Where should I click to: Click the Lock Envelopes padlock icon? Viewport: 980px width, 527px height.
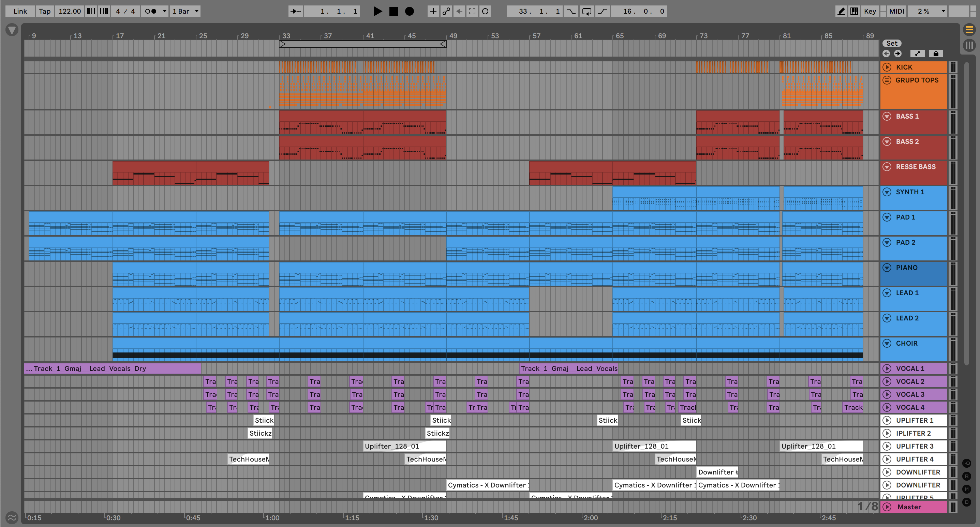pos(935,54)
